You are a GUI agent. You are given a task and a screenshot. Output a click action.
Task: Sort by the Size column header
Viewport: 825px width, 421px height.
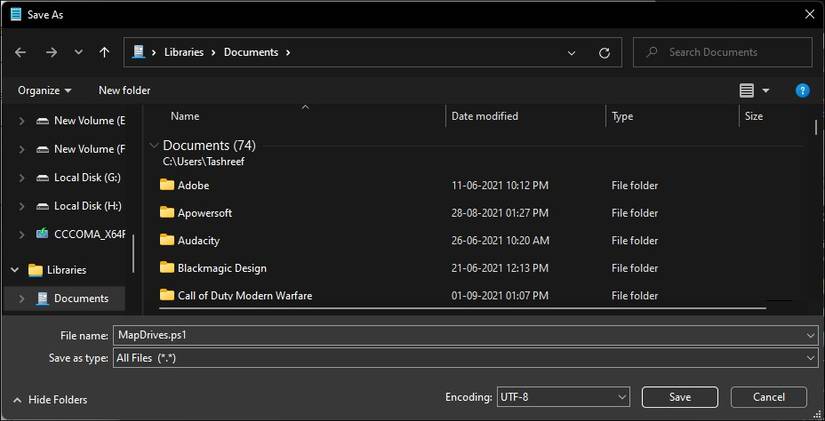(753, 116)
